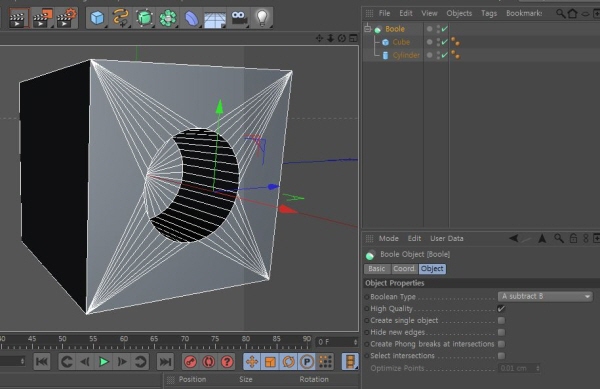The height and width of the screenshot is (389, 600).
Task: Click Object Manager search magnifier icon
Action: point(560,14)
